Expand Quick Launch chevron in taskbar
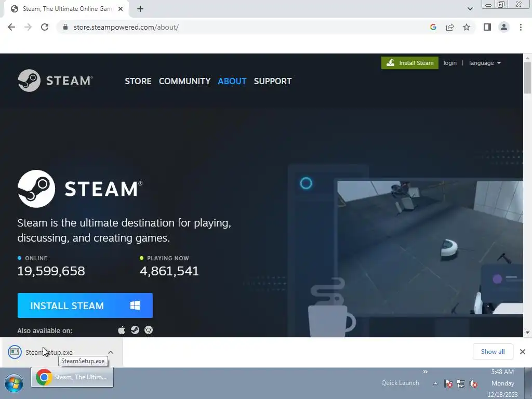 point(425,372)
